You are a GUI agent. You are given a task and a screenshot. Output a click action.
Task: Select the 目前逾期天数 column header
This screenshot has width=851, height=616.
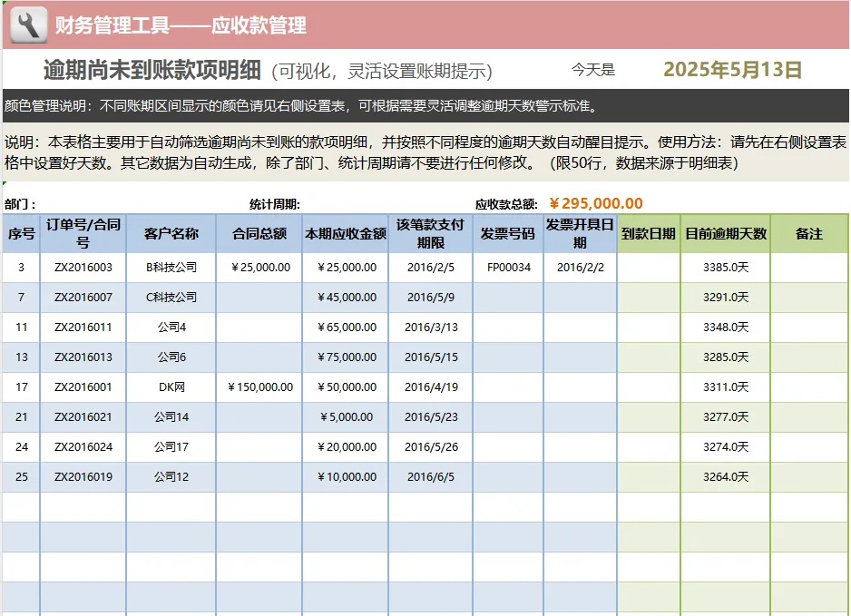(x=726, y=234)
